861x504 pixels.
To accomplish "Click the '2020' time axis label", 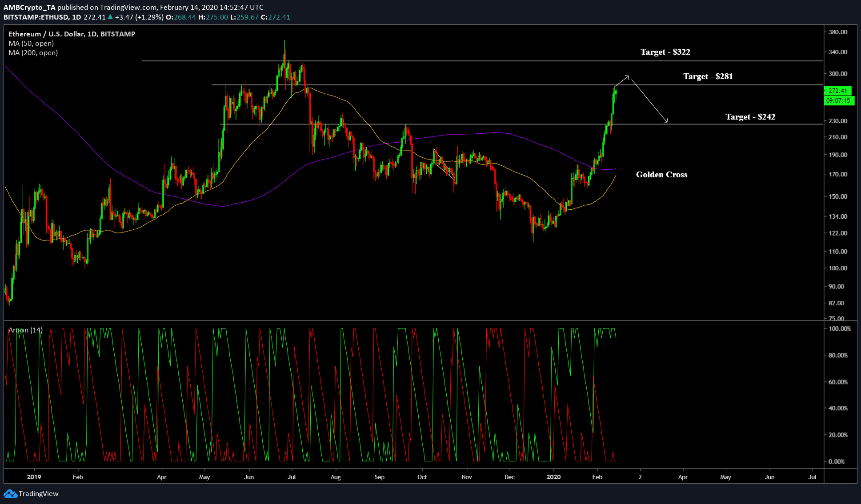I will tap(553, 477).
